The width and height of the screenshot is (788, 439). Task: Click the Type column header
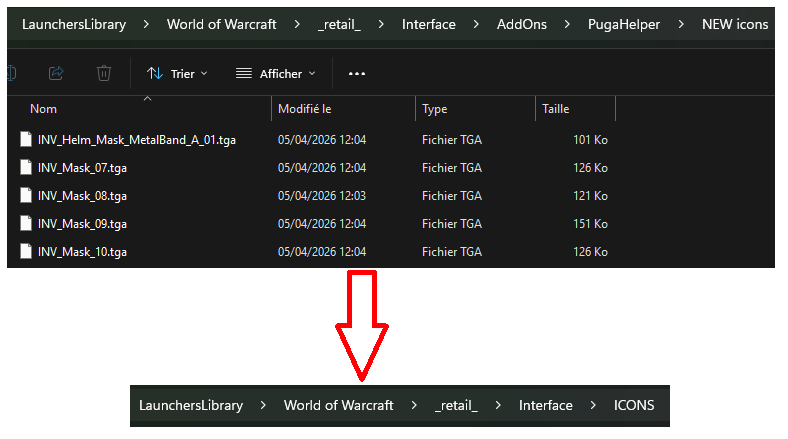pyautogui.click(x=434, y=109)
